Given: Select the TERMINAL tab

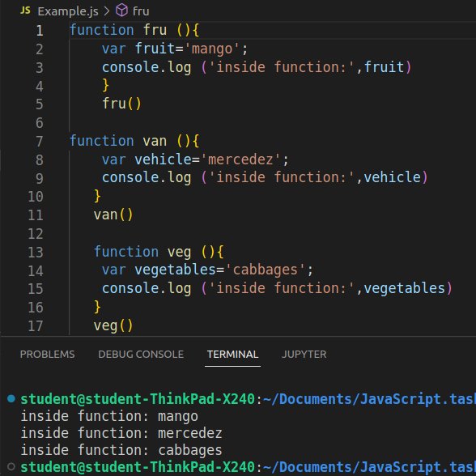Looking at the screenshot, I should [x=232, y=355].
